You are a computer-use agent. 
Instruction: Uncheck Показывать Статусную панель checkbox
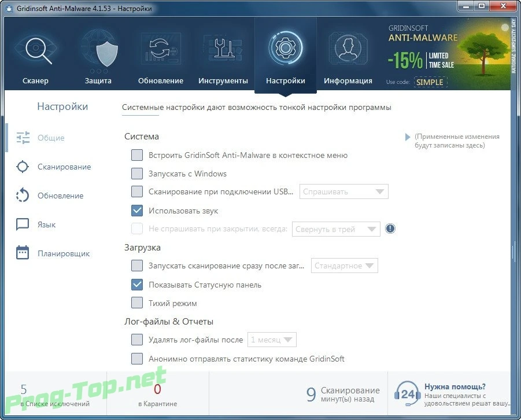click(137, 284)
